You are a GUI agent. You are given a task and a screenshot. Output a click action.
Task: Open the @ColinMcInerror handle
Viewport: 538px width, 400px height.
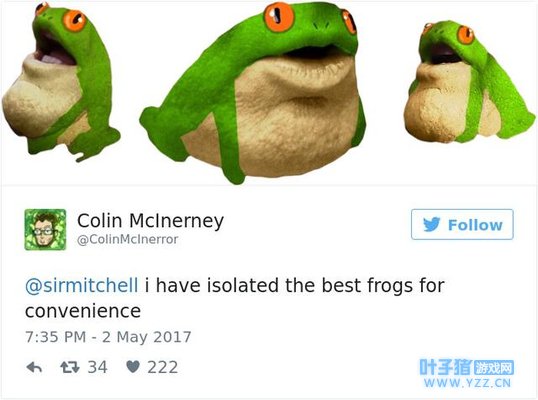click(x=128, y=239)
